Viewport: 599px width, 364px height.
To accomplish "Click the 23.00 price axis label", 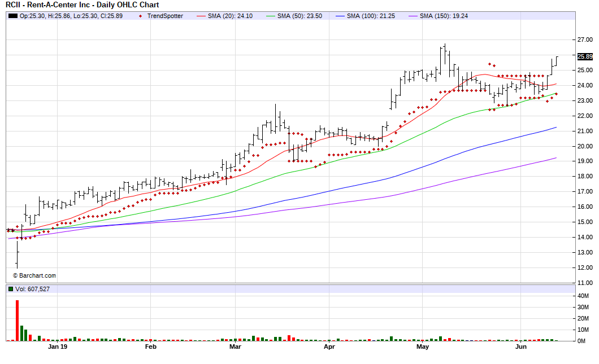I will 585,100.
